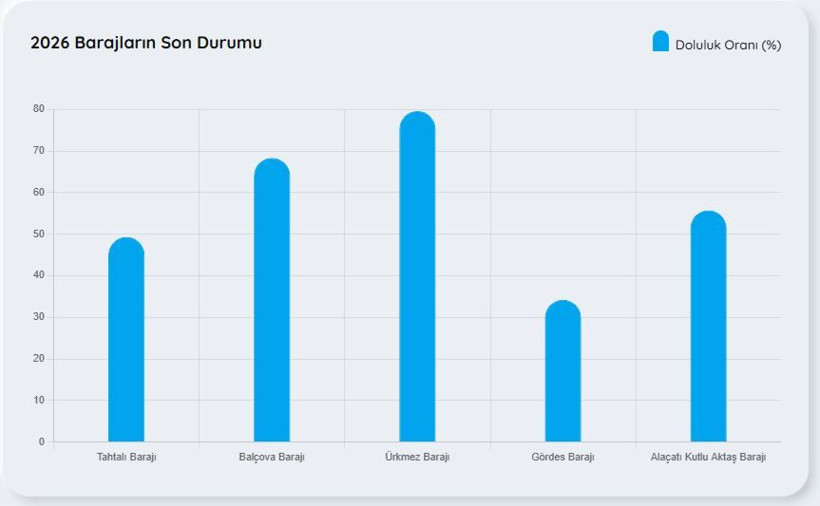Click the Tahtalı Barajı axis label
820x506 pixels.
pyautogui.click(x=126, y=457)
